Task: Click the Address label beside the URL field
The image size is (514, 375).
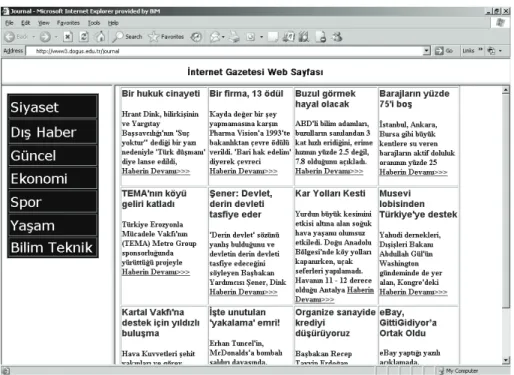Action: click(13, 51)
